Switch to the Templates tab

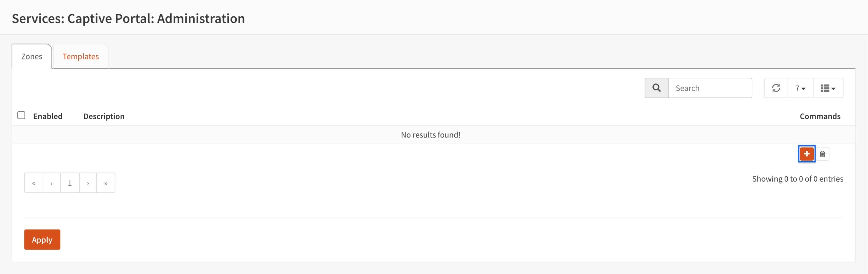(81, 56)
